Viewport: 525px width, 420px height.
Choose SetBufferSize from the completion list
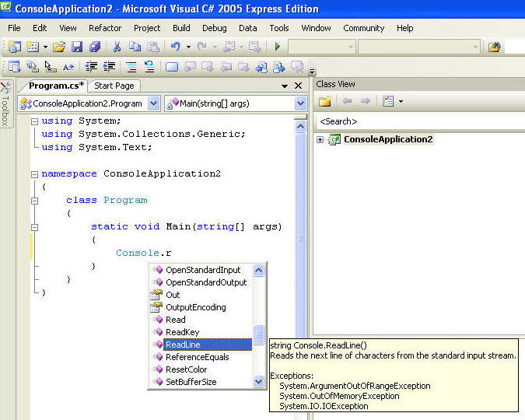[191, 382]
